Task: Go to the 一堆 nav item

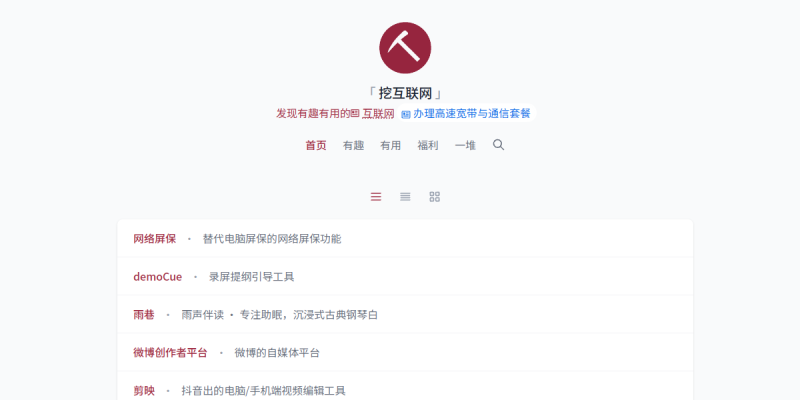Action: point(465,145)
